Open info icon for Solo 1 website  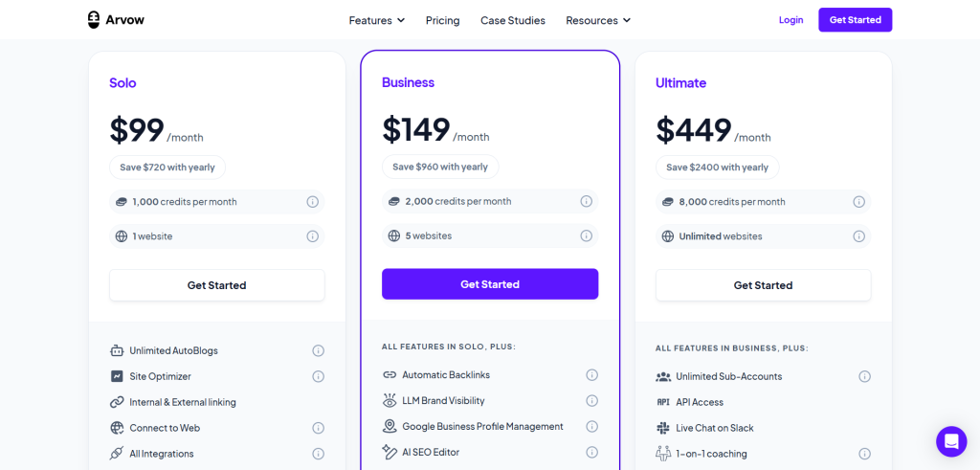313,236
